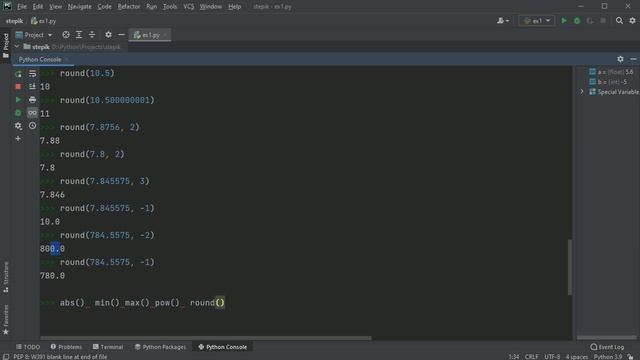Open the Refactor menu
Screen dimensions: 640x360
[129, 7]
